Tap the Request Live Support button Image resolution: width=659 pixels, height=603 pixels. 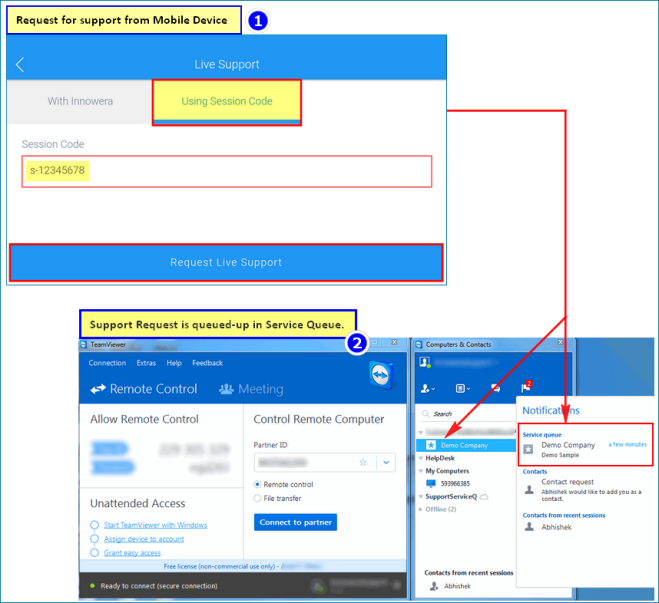pos(226,263)
